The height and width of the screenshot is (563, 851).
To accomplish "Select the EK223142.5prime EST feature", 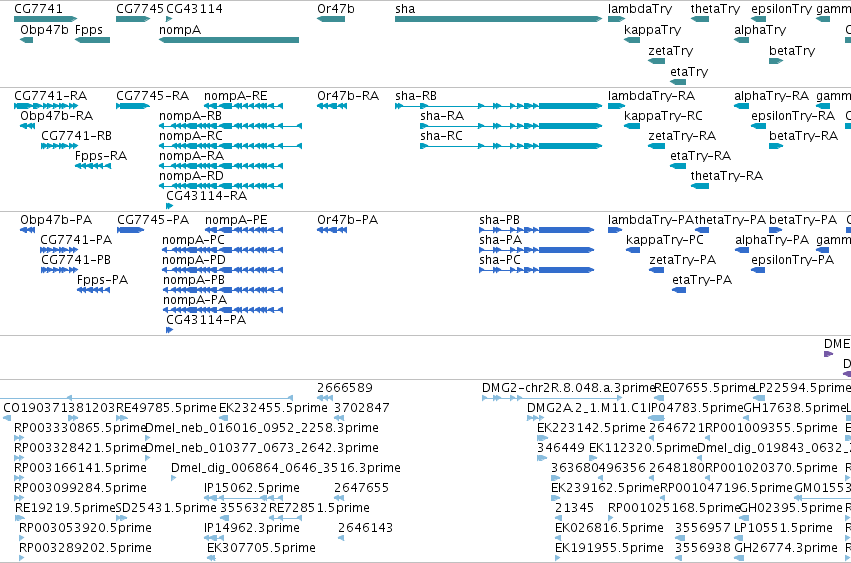I will [x=542, y=438].
